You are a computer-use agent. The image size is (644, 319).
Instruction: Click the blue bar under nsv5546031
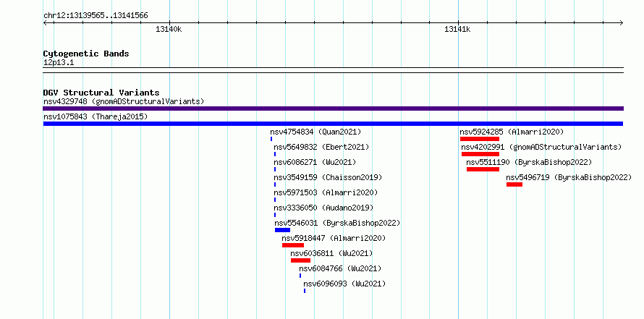pyautogui.click(x=283, y=230)
